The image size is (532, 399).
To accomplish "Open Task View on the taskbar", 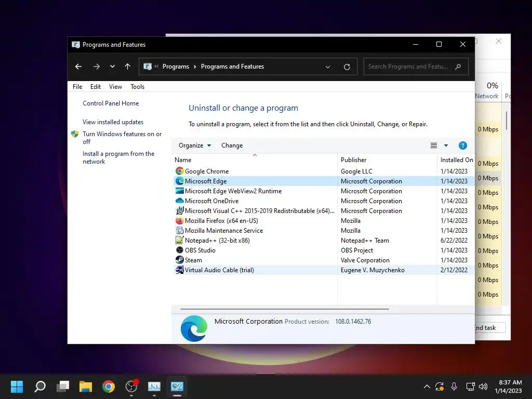I will (x=63, y=386).
